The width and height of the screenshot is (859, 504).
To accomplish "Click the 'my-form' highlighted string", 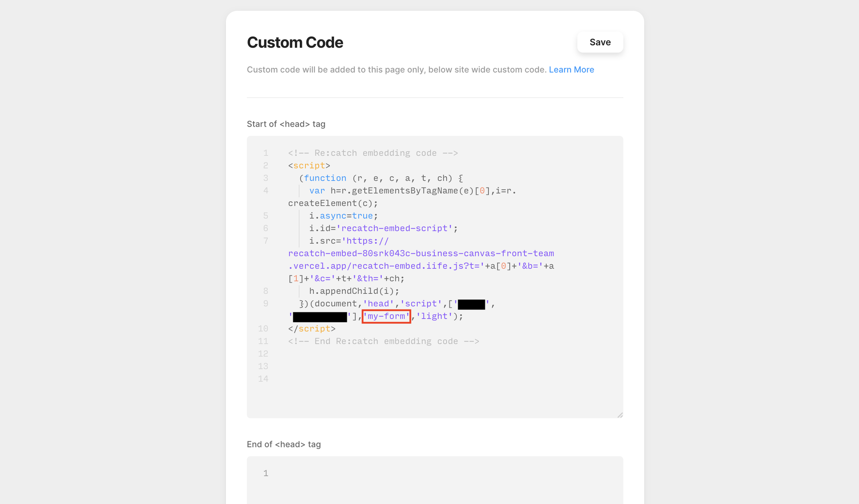I will point(386,316).
